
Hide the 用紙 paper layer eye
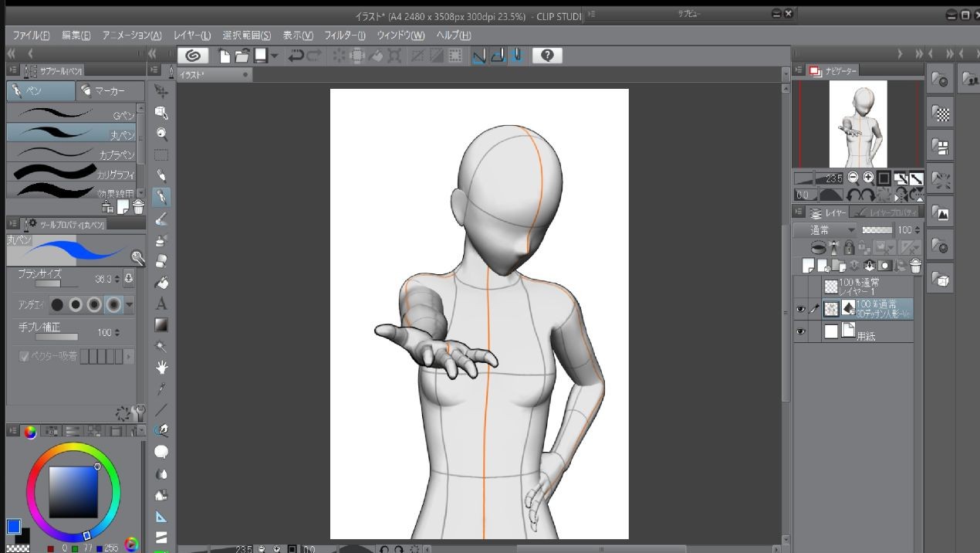pos(800,331)
